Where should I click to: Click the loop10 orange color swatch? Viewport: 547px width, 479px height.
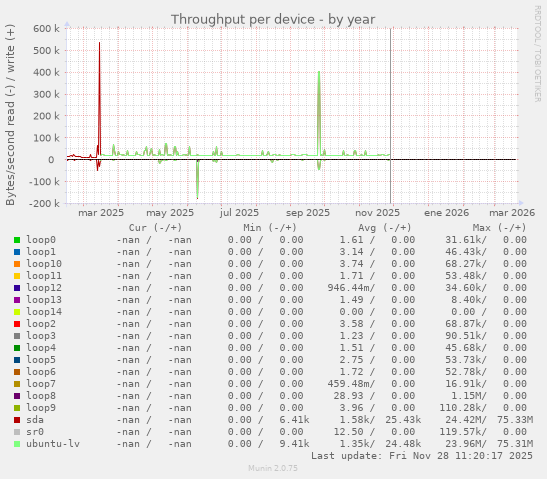pyautogui.click(x=17, y=264)
